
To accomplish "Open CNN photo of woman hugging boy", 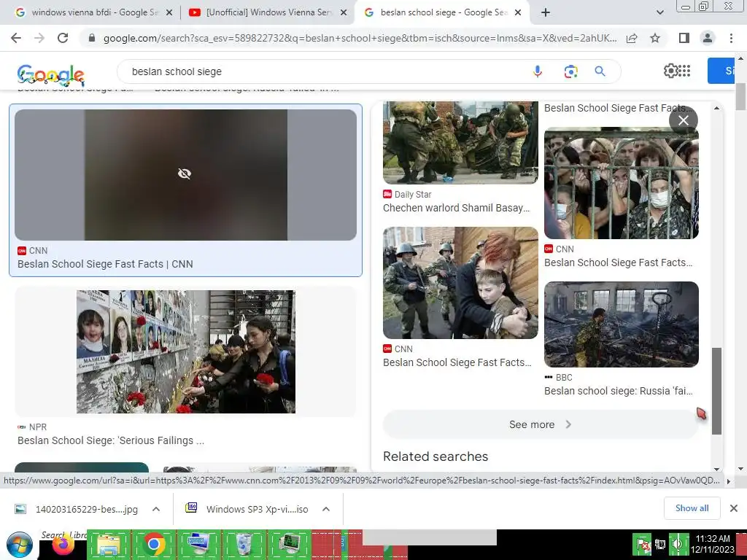I will [x=460, y=283].
